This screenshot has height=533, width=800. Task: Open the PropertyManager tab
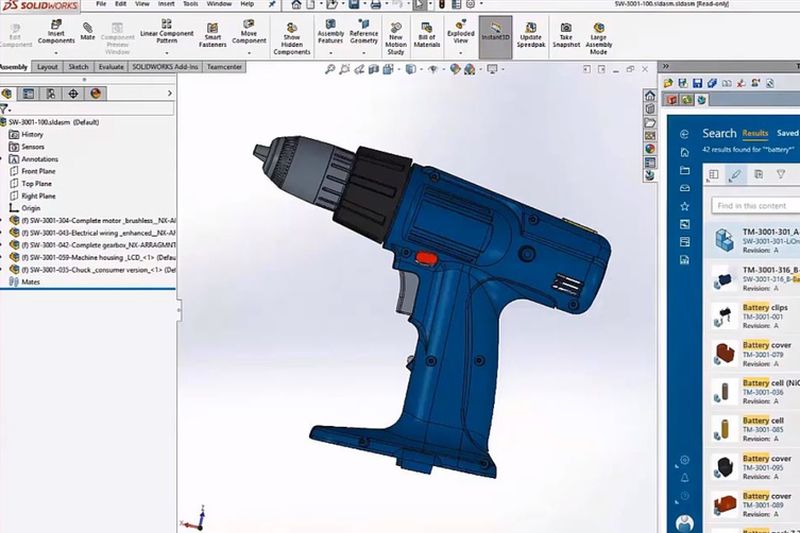tap(28, 93)
